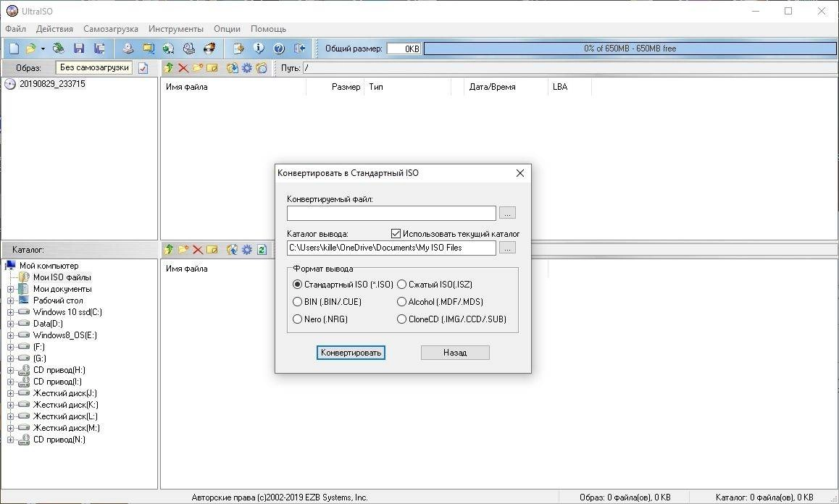Open the Самозагрузка menu

click(x=111, y=29)
